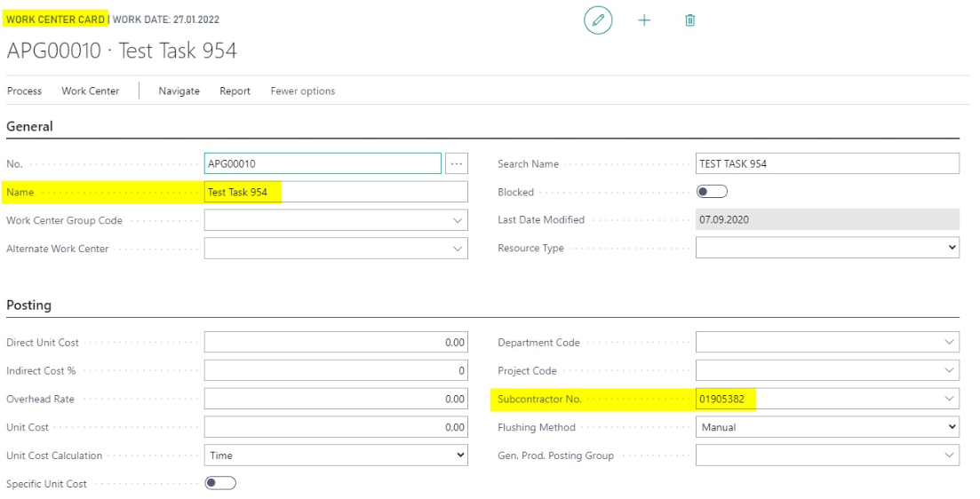Click the ellipsis button beside No. field
Image resolution: width=980 pixels, height=499 pixels.
coord(457,163)
